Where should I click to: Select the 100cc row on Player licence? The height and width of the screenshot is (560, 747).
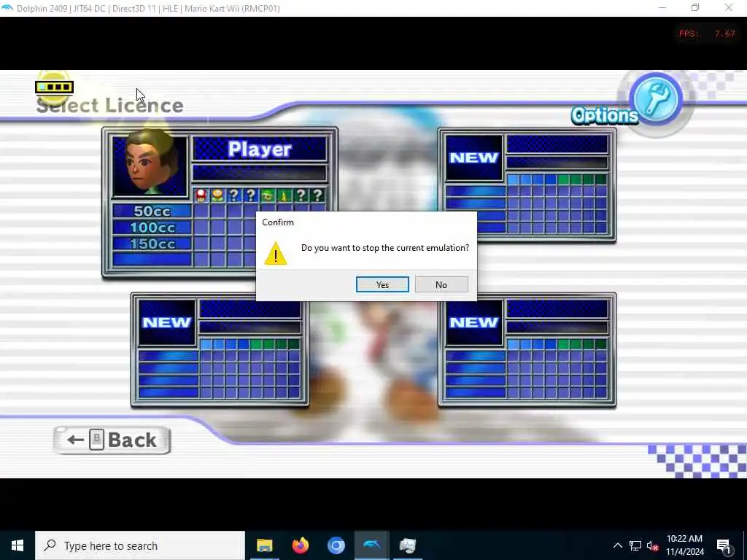click(152, 227)
